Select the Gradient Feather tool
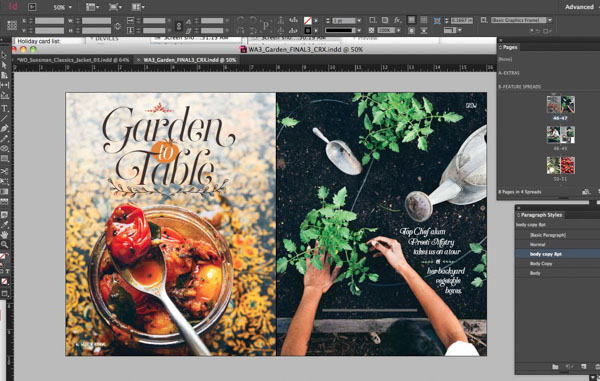 4,201
